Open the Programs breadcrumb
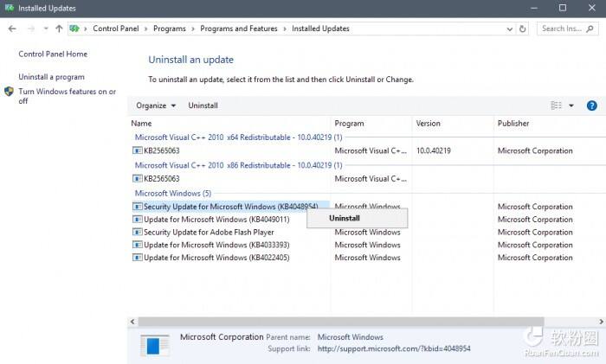Viewport: 606px width, 364px height. pyautogui.click(x=170, y=29)
